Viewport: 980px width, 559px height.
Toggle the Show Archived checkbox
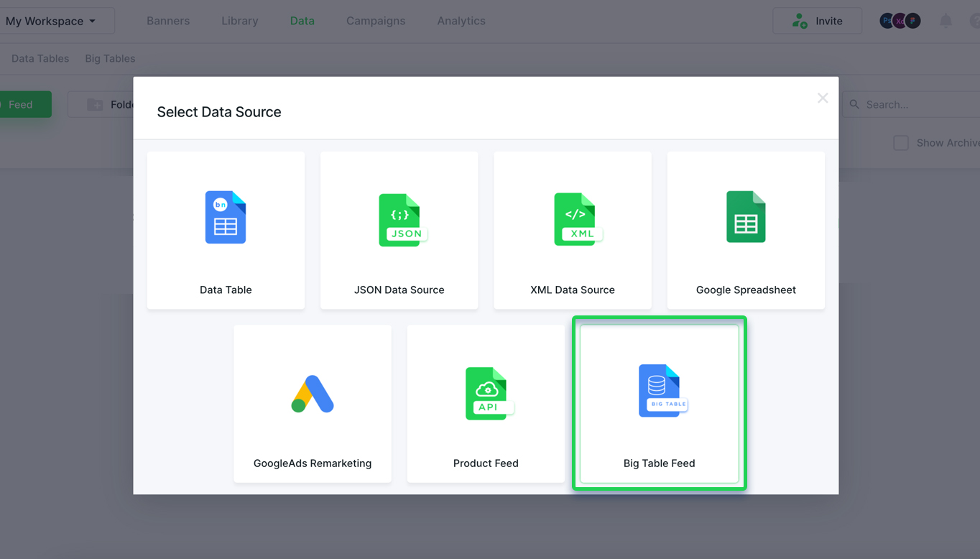coord(901,143)
